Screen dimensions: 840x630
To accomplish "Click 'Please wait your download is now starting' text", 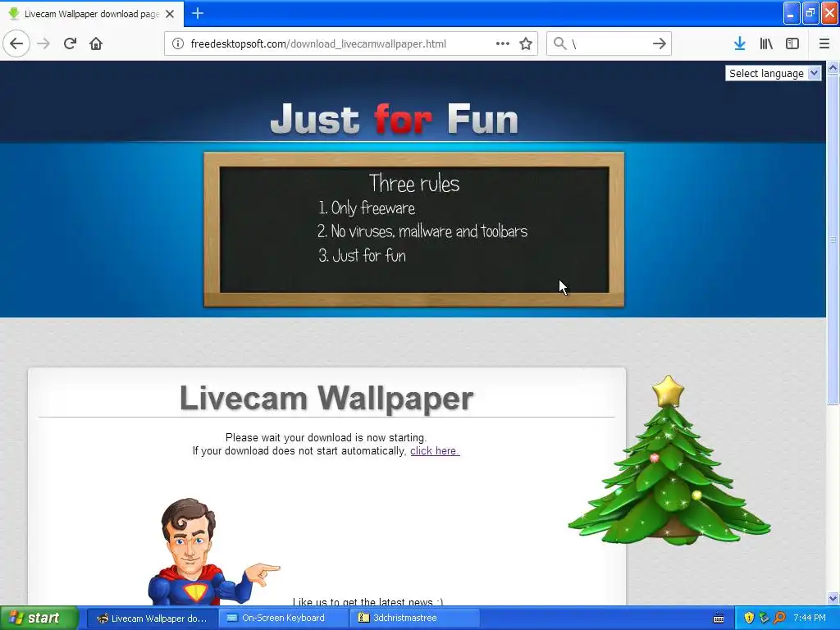I will click(326, 438).
